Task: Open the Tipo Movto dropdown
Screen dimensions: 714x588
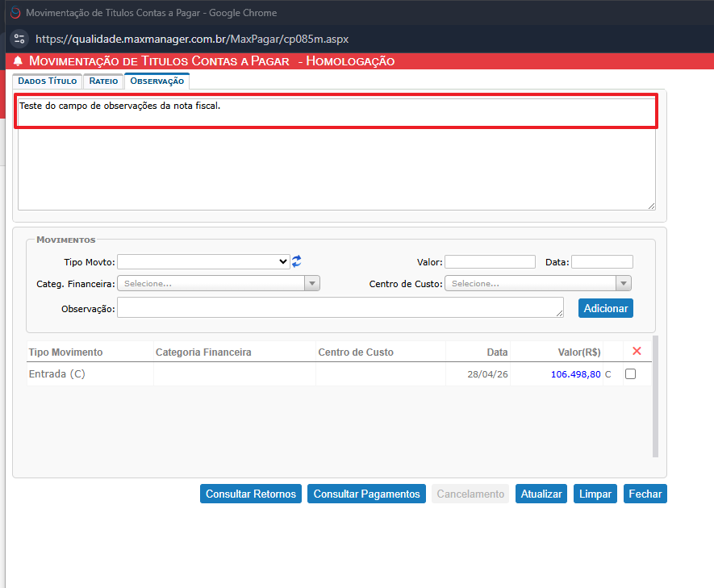Action: [203, 261]
